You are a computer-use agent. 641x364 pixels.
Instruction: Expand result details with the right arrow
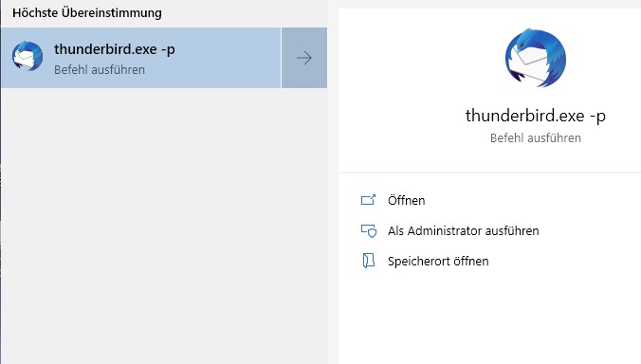[x=304, y=58]
